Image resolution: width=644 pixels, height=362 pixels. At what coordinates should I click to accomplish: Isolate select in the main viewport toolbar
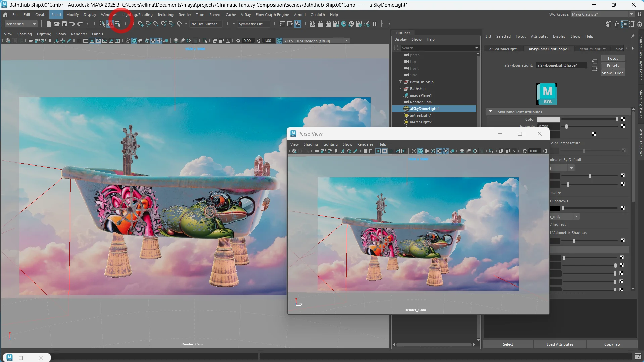[x=205, y=41]
